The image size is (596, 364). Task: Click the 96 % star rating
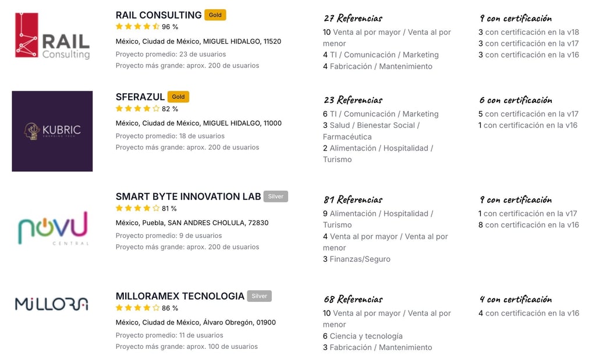tap(147, 27)
